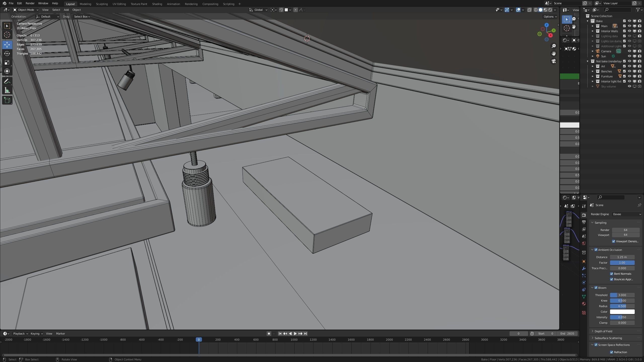Open the Keying popover in timeline

pyautogui.click(x=36, y=334)
